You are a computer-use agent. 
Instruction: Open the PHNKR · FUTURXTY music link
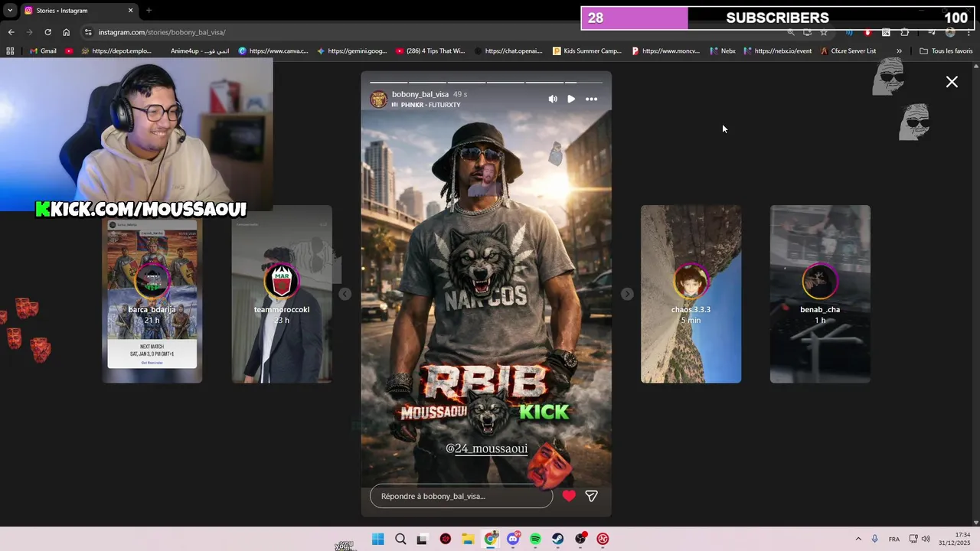pos(426,105)
